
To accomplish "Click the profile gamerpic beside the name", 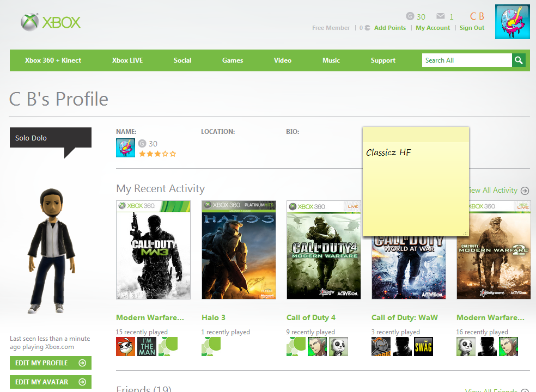I will [125, 148].
